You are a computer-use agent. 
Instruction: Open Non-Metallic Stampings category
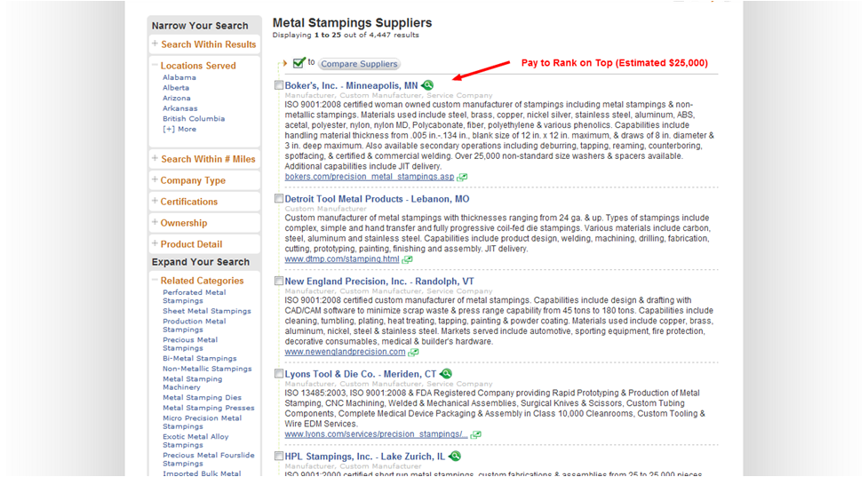click(207, 369)
